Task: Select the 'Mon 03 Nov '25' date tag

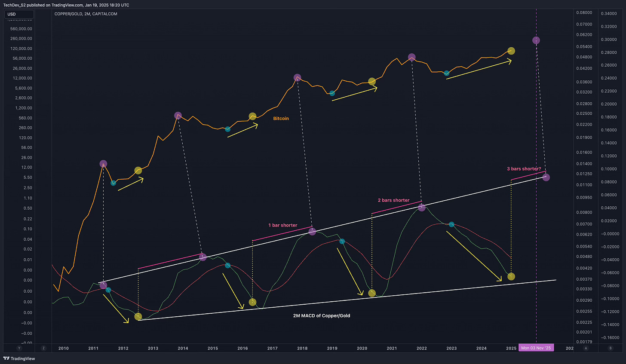Action: click(536, 348)
